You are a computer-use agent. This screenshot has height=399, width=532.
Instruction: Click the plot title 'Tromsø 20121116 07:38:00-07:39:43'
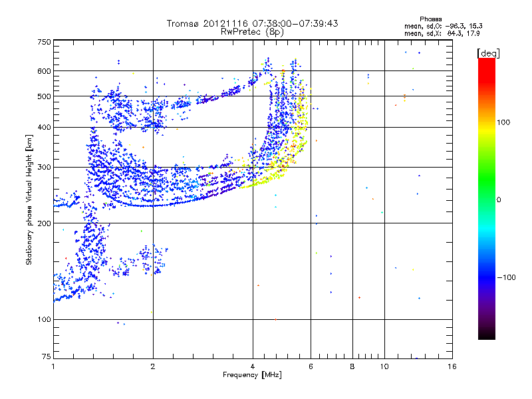coord(253,23)
